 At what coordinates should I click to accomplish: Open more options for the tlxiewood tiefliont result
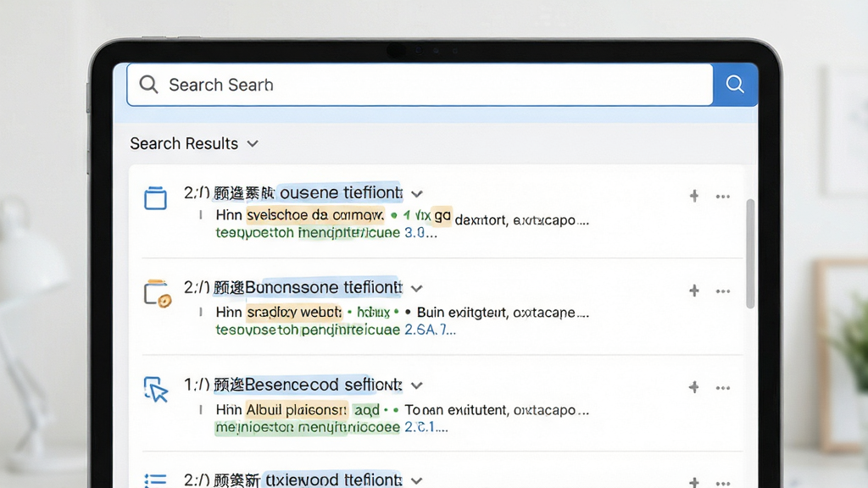[x=723, y=482]
